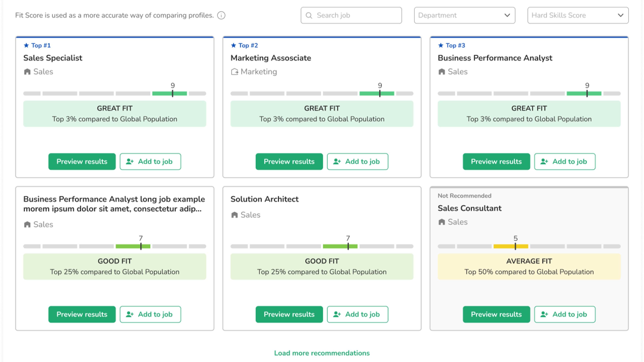The height and width of the screenshot is (362, 644).
Task: Click the score 9 marker on Sales Specialist bar
Action: [x=172, y=93]
